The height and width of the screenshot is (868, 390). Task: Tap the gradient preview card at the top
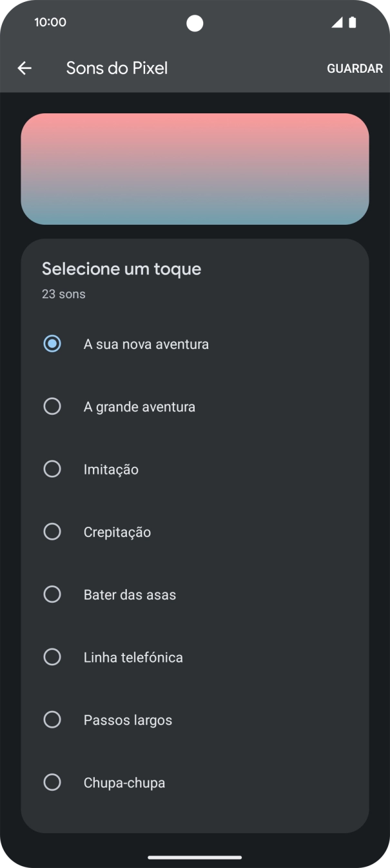195,169
